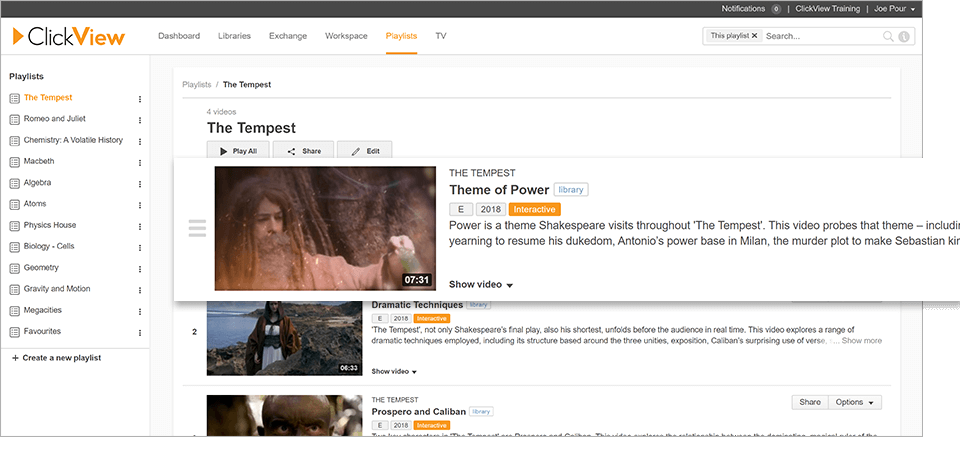
Task: Open Megacities playlist's three-dot menu
Action: click(140, 311)
